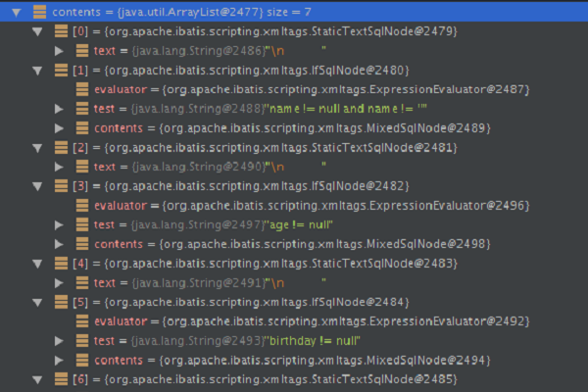This screenshot has width=588, height=392.
Task: Select the row contents = {java.util.ArrayList@2477} size = 7
Action: (x=294, y=12)
